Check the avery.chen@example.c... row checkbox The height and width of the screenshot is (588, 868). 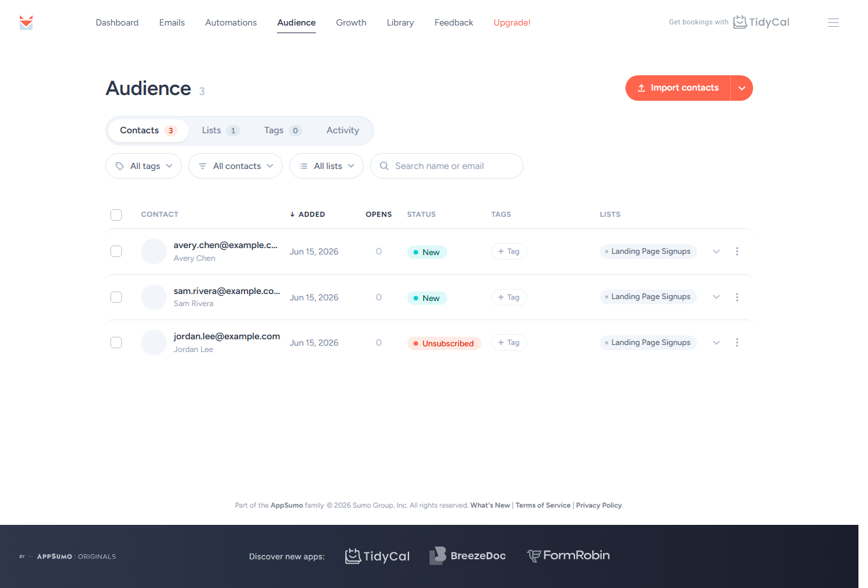(x=116, y=251)
